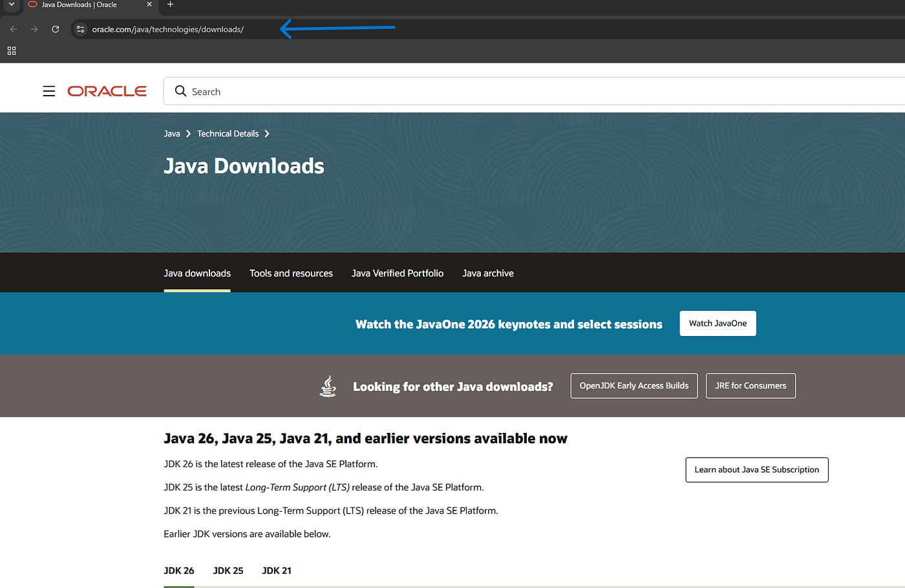Close the Java Downloads browser tab
This screenshot has width=905, height=588.
[149, 5]
